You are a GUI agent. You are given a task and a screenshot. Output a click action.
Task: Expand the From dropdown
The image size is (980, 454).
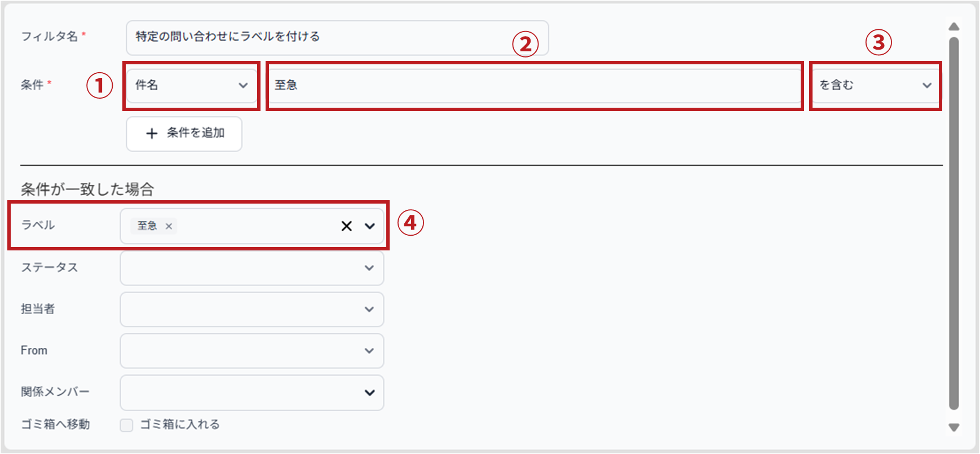click(252, 351)
